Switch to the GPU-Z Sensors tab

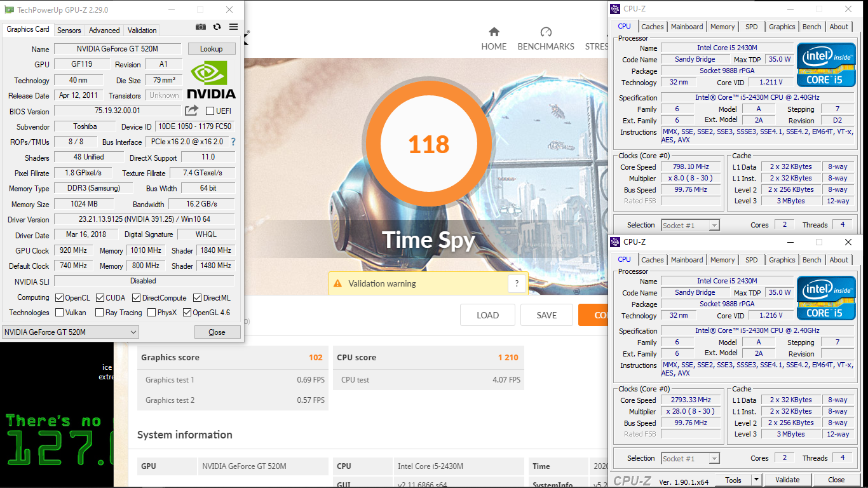click(69, 30)
